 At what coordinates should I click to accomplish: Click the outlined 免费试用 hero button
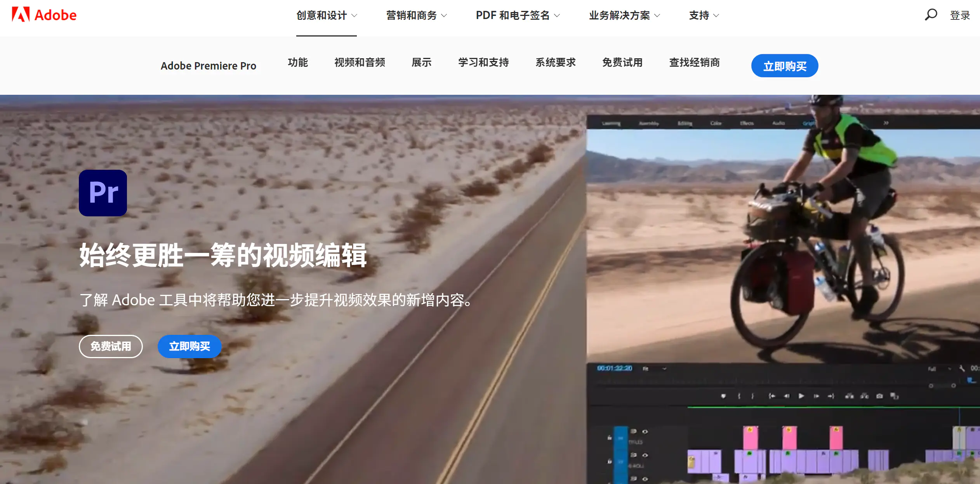coord(111,346)
